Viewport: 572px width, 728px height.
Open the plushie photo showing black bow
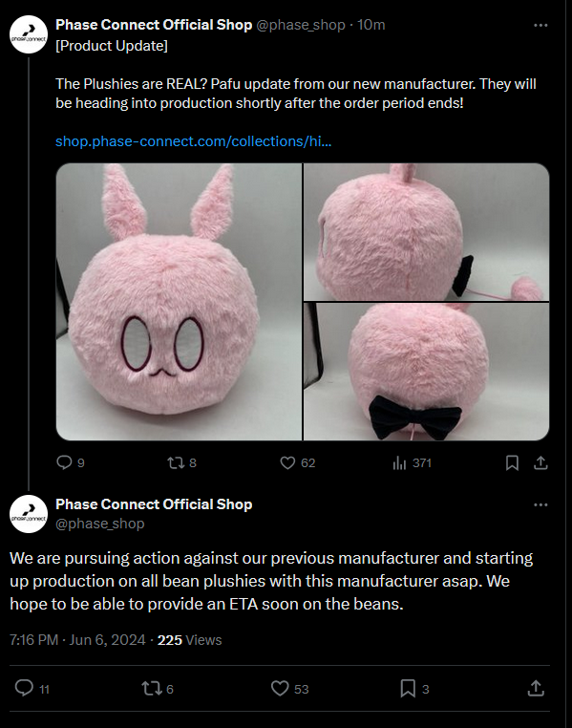pos(426,372)
